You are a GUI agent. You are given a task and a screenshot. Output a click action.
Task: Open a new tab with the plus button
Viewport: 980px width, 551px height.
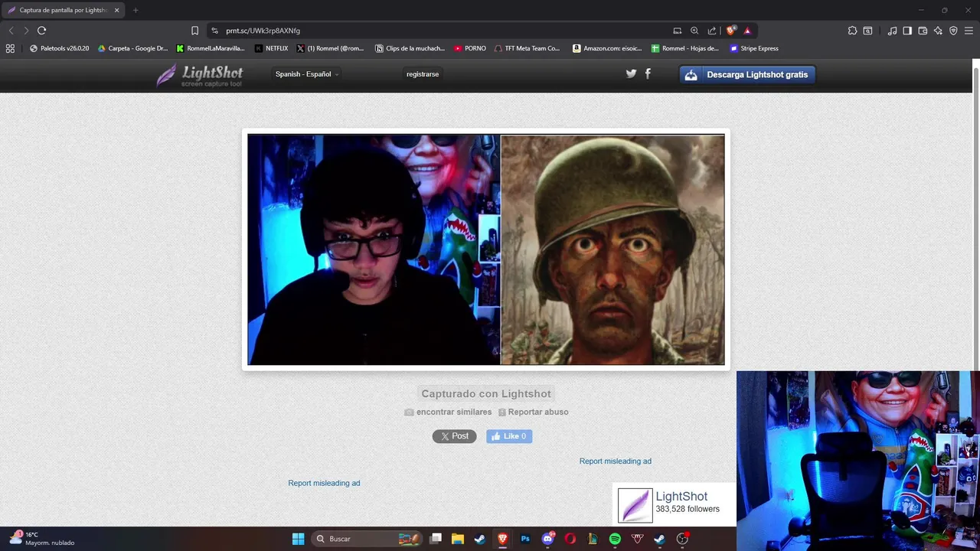tap(136, 10)
